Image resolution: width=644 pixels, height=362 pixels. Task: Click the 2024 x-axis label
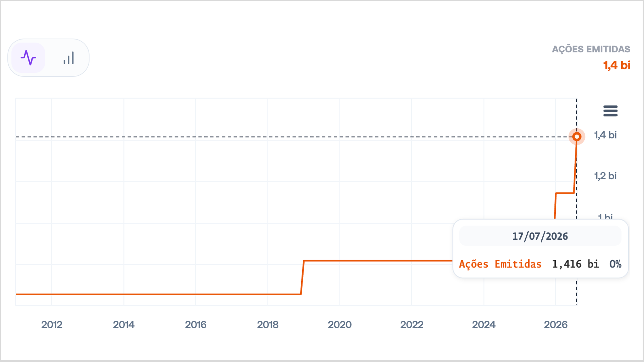pyautogui.click(x=484, y=324)
